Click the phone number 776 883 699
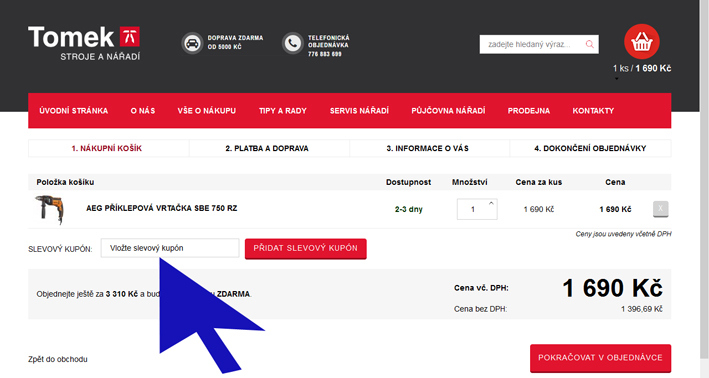Screen dimensions: 709x378 click(x=325, y=54)
